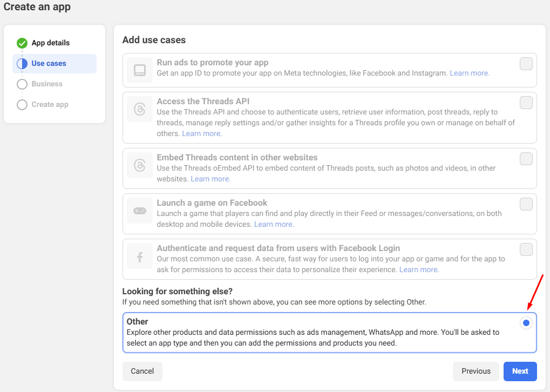Check the Run ads to promote checkbox
This screenshot has width=550, height=392.
point(526,64)
